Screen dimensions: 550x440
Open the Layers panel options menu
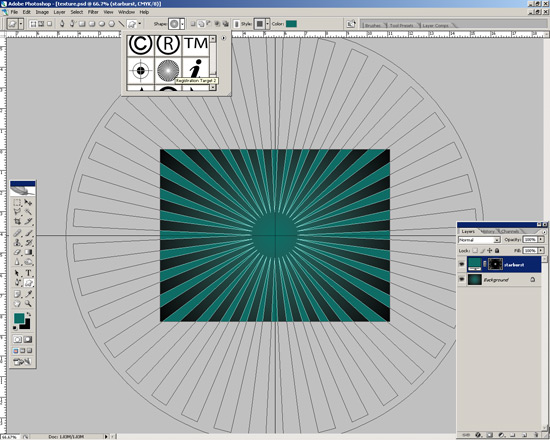click(x=544, y=232)
